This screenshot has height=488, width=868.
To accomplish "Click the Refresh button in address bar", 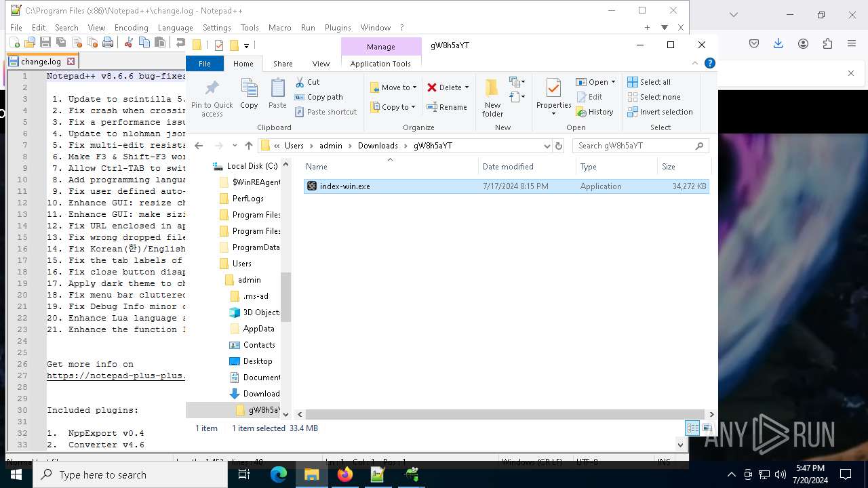I will point(559,146).
